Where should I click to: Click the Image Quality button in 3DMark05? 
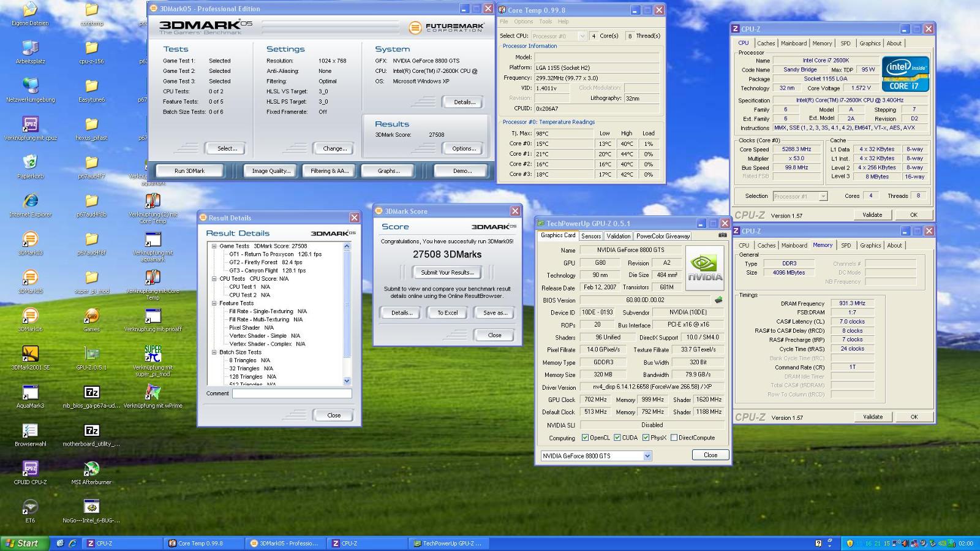tap(271, 171)
